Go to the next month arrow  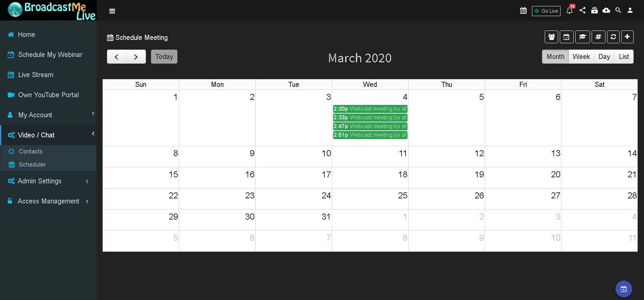(136, 57)
